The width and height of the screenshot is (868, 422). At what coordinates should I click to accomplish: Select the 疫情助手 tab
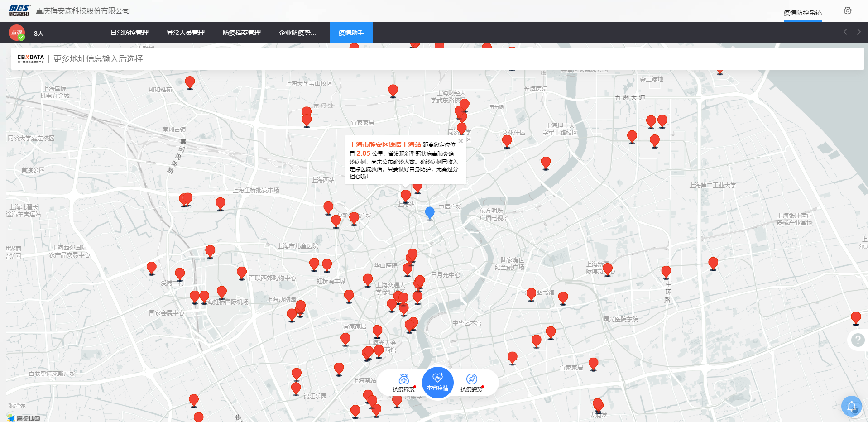click(x=351, y=33)
